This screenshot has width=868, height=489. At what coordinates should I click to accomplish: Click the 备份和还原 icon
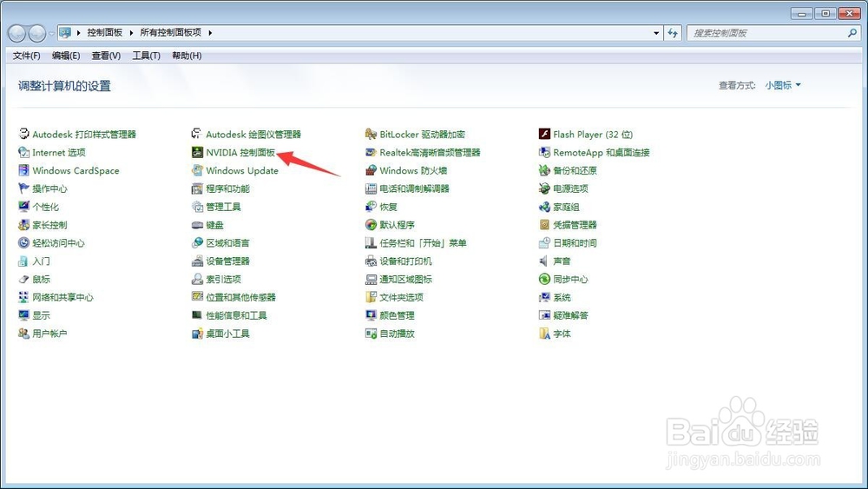(x=544, y=170)
